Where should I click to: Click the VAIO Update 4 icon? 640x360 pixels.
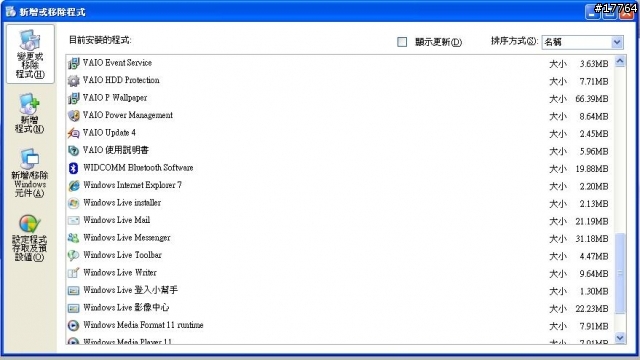[x=73, y=133]
